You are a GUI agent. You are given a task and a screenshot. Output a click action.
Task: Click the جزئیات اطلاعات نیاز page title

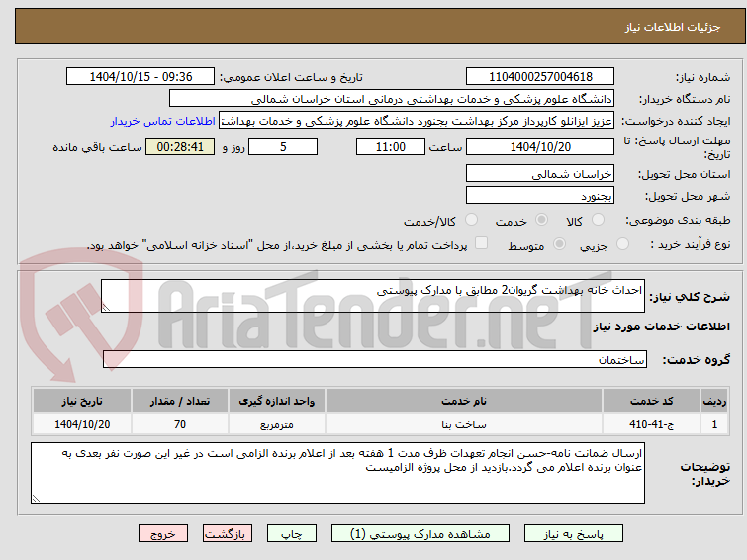(672, 27)
